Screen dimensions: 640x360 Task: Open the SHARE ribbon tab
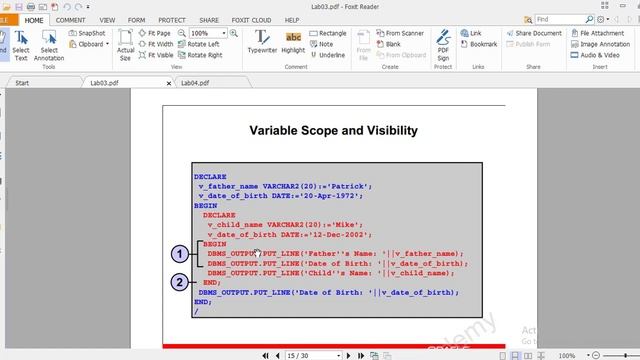(209, 20)
